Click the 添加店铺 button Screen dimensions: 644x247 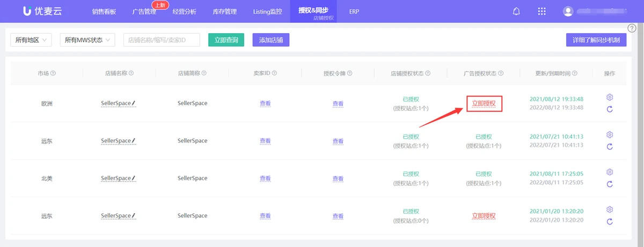pos(271,40)
